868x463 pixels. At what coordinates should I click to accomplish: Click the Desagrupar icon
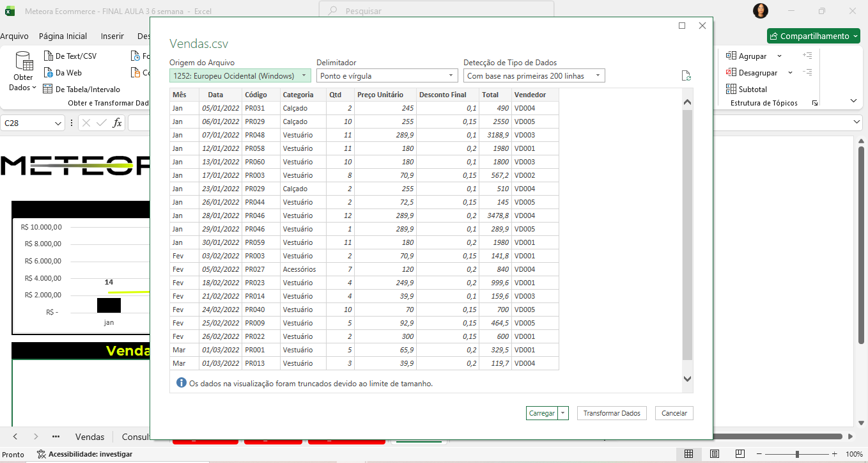point(731,73)
